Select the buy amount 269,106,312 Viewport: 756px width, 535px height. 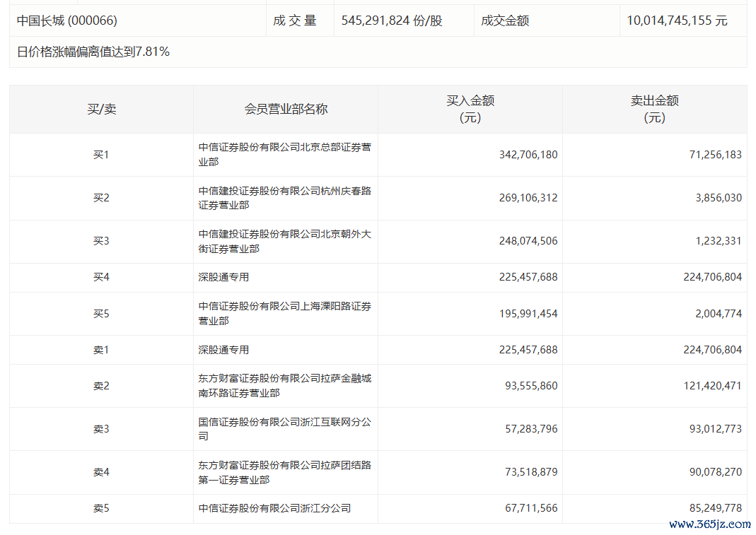tap(528, 198)
